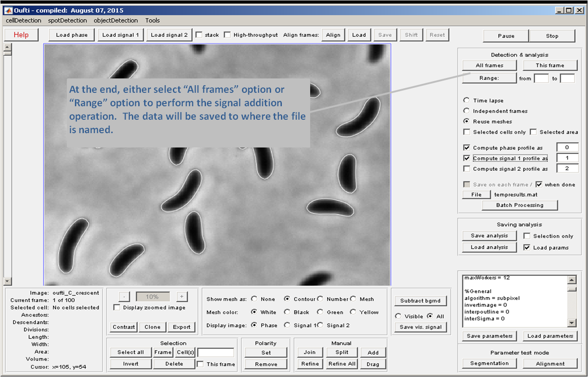Toggle Load params checkbox

coord(527,247)
